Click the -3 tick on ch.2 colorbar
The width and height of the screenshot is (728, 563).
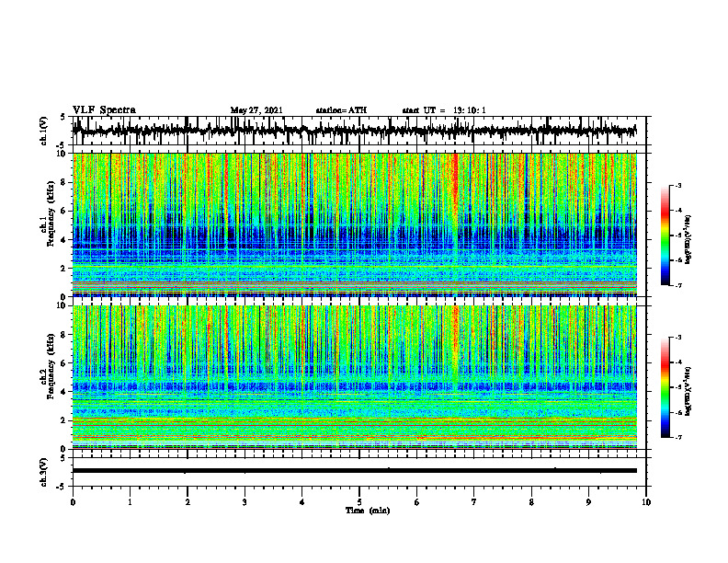(x=678, y=338)
